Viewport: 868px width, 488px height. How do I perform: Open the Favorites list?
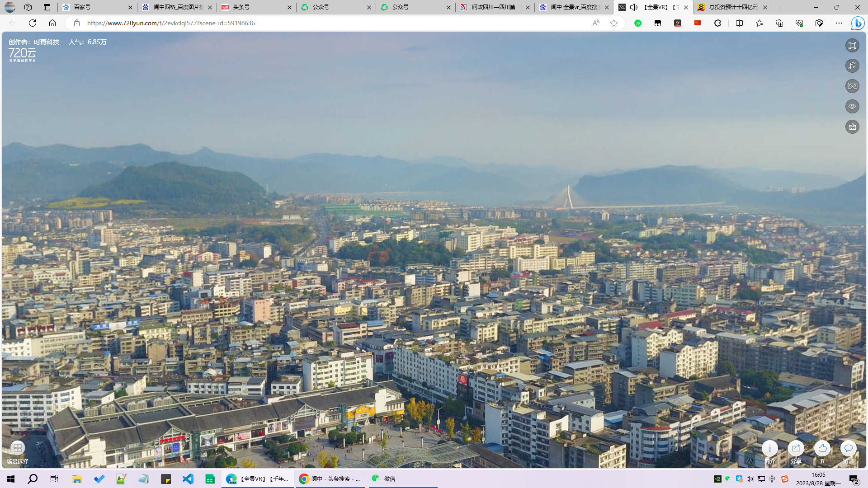tap(759, 23)
